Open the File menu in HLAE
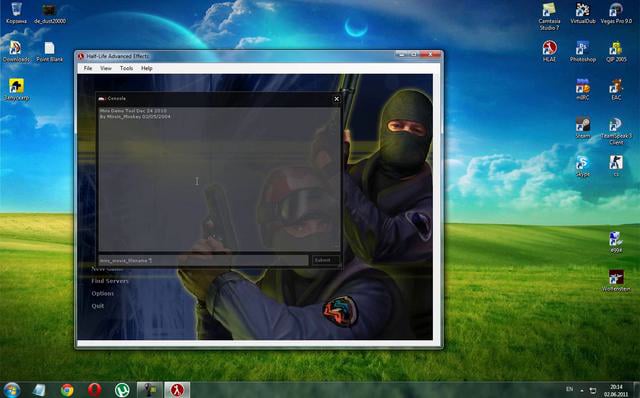This screenshot has height=398, width=640. tap(88, 68)
